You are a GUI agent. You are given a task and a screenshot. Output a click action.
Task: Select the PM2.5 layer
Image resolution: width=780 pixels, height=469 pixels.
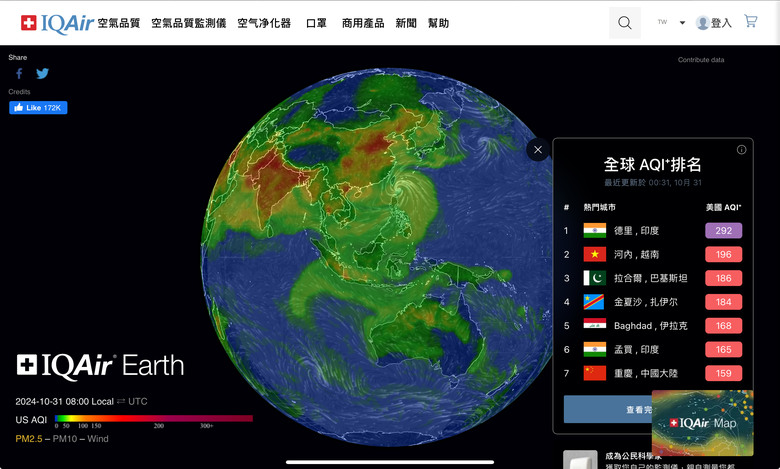[29, 439]
